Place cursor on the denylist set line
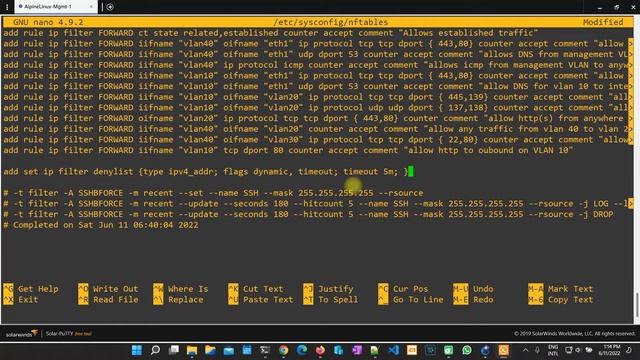Viewport: 640px width, 360px height. [206, 171]
